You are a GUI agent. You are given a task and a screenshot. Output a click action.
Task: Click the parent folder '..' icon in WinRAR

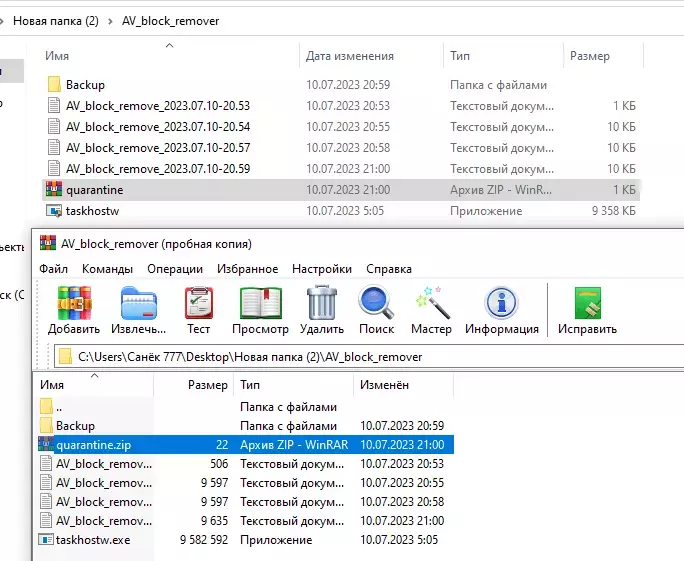(x=46, y=407)
